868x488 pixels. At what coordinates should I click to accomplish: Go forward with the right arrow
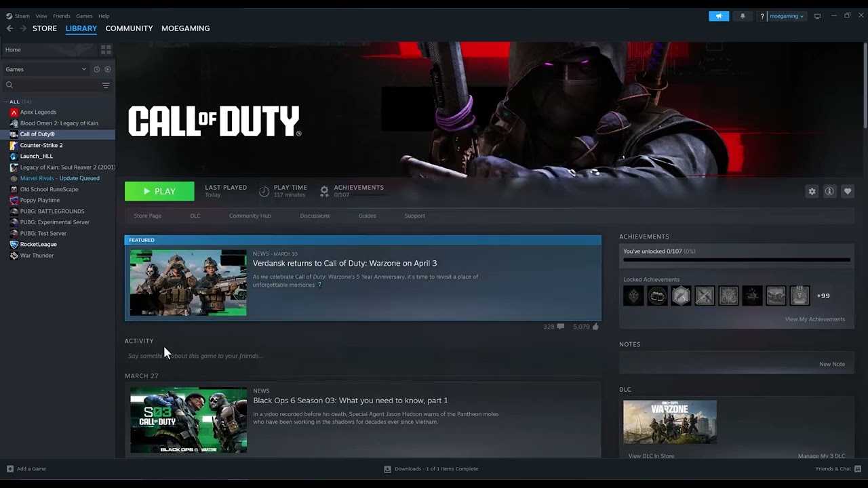point(23,28)
